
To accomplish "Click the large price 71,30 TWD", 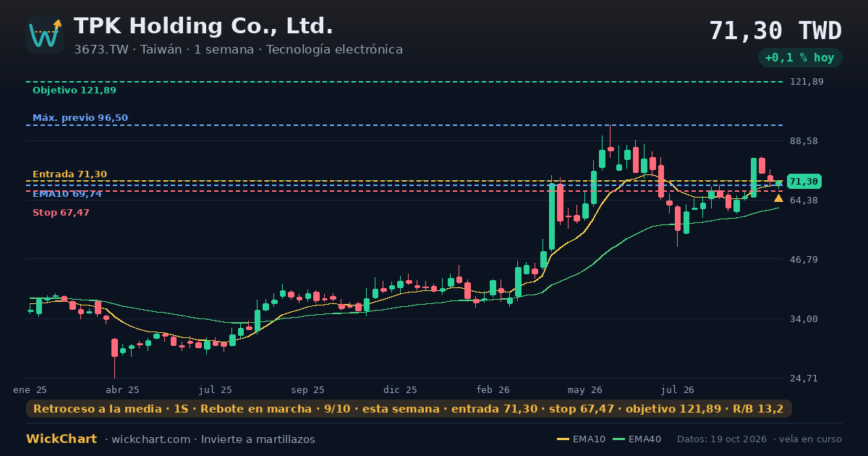I will [775, 31].
